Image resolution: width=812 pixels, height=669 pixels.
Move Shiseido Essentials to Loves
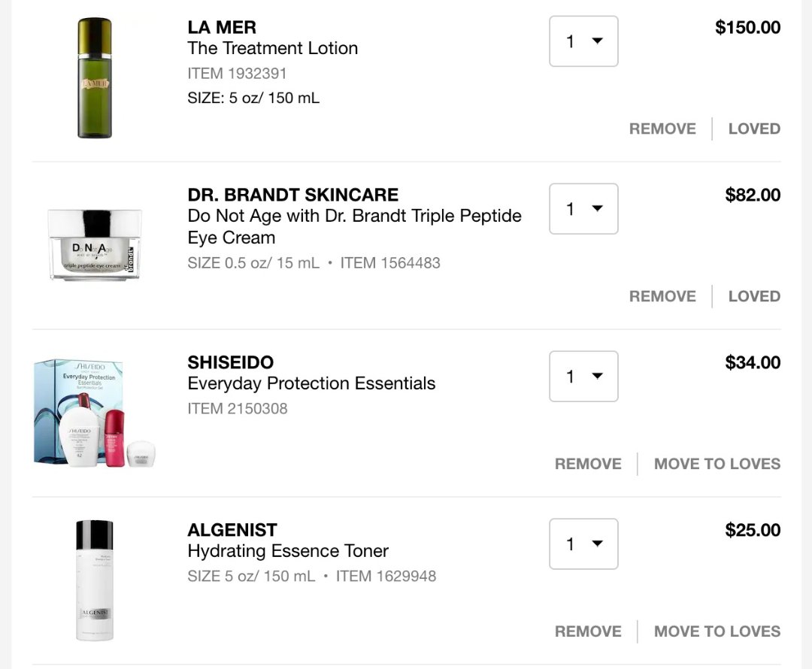[717, 464]
